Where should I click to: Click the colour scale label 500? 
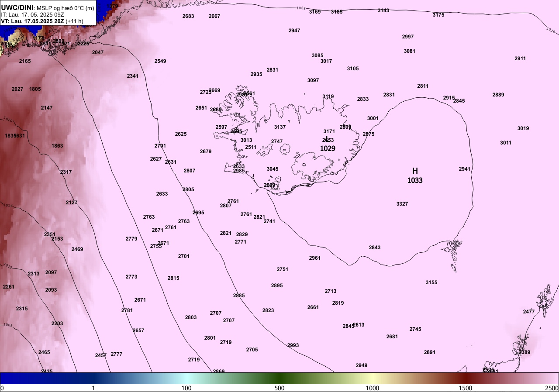(x=279, y=388)
